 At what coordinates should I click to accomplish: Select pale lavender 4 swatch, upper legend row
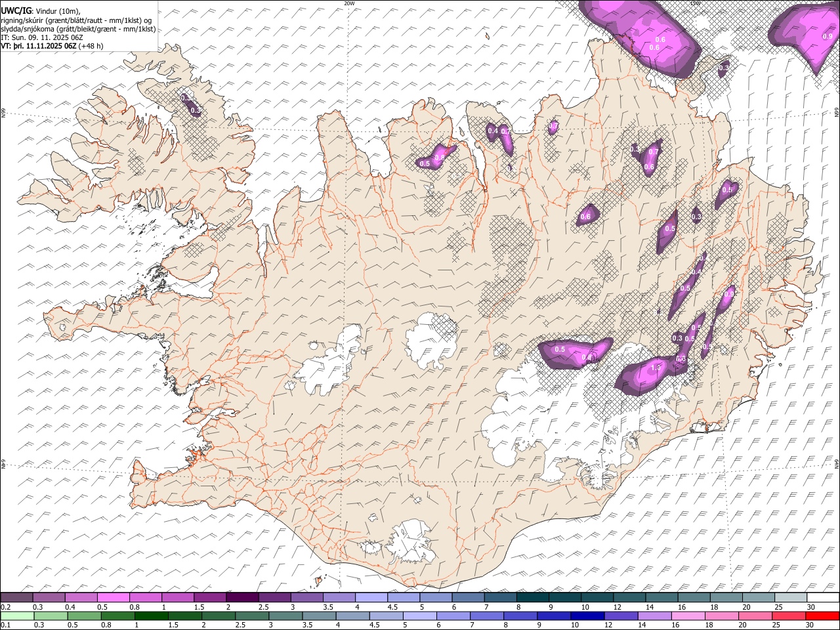click(371, 597)
